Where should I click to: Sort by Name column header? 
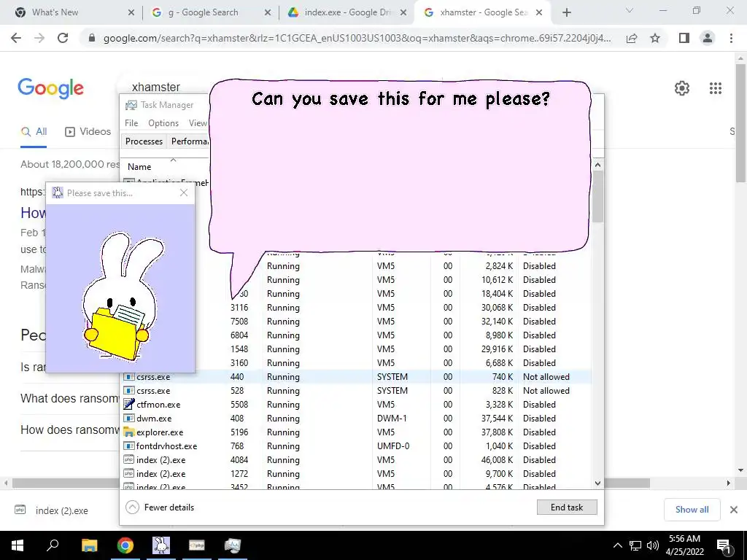139,167
